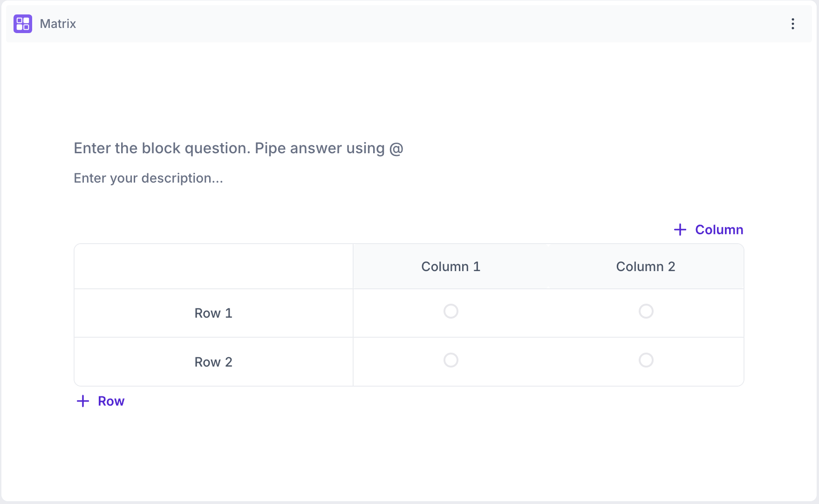Click the block question input field

coord(238,148)
